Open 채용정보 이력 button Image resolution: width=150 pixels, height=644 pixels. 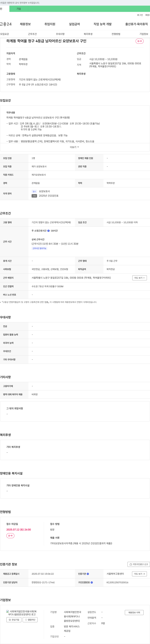(x=134, y=613)
